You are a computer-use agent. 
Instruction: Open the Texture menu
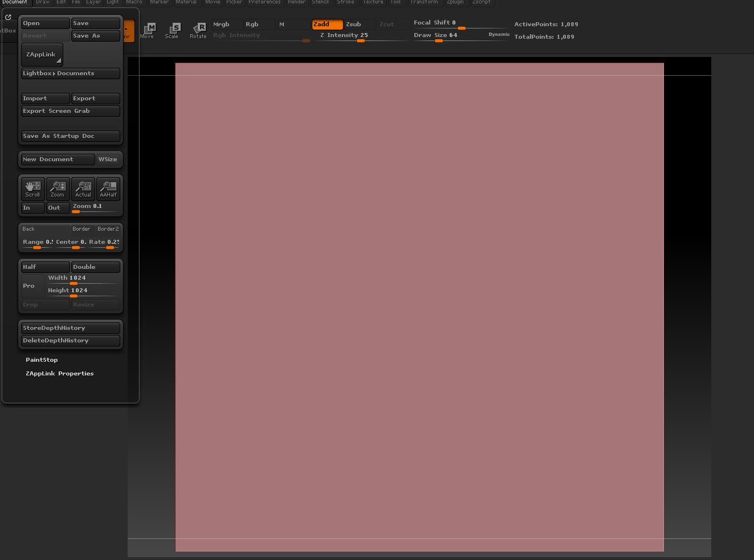pos(373,2)
